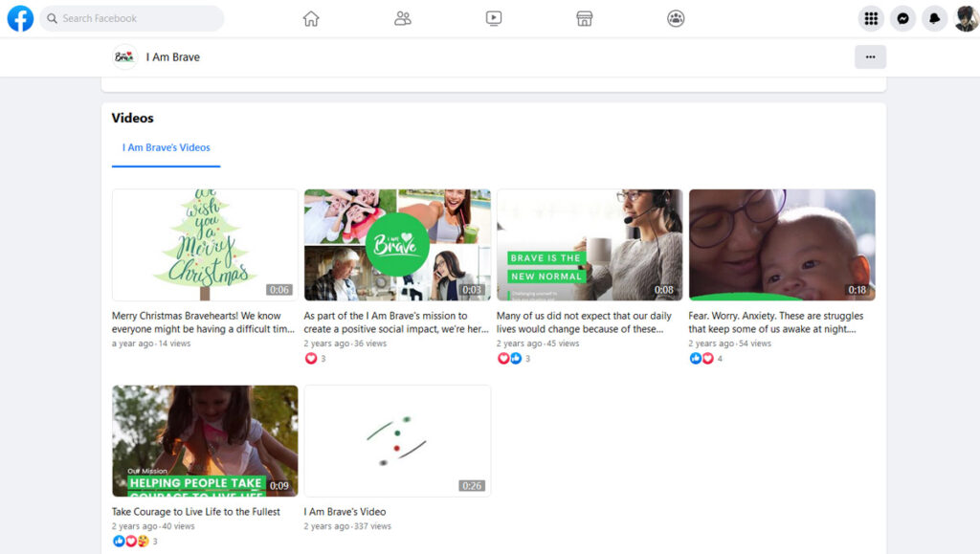Play the Merry Christmas tree video thumbnail
The height and width of the screenshot is (554, 980).
tap(205, 245)
